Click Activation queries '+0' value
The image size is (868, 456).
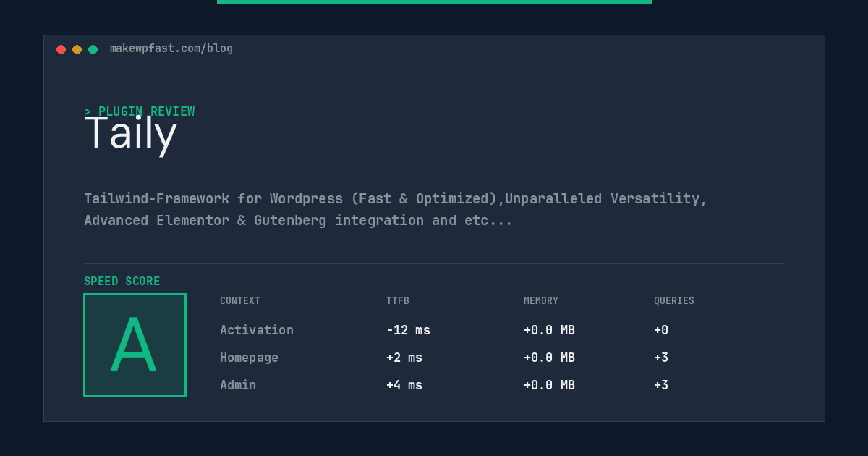tap(661, 330)
